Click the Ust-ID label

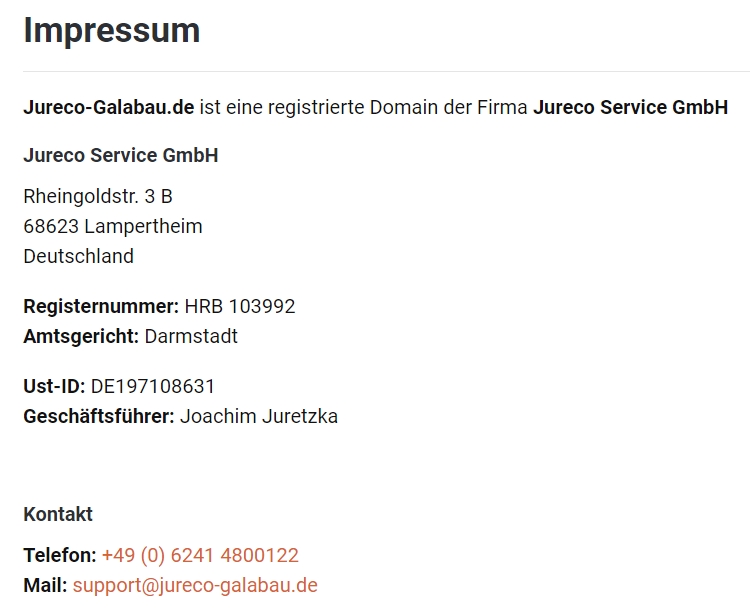(54, 386)
